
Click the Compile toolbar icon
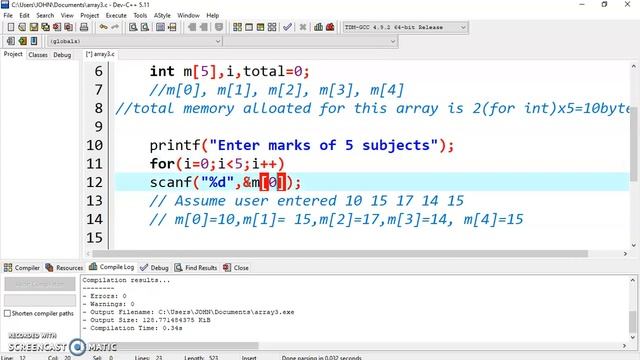tap(237, 27)
